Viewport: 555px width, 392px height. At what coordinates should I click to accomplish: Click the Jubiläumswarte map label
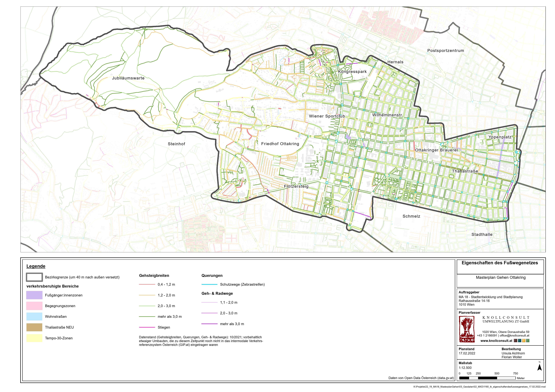pos(128,78)
